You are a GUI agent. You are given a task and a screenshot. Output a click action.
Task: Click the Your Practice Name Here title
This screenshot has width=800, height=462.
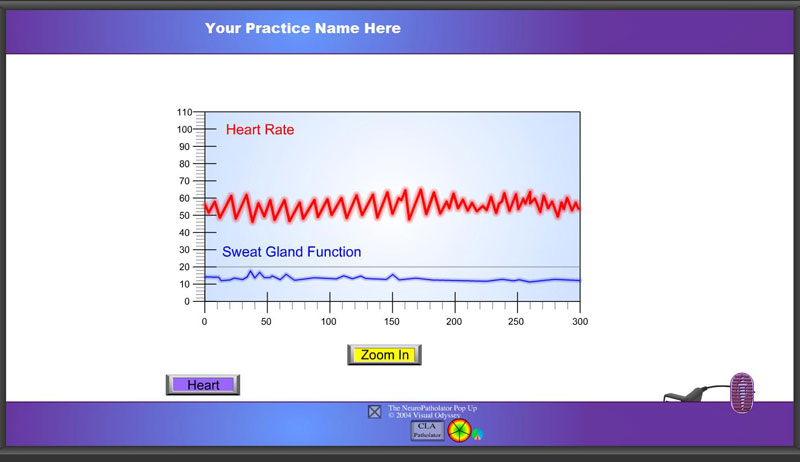click(303, 28)
